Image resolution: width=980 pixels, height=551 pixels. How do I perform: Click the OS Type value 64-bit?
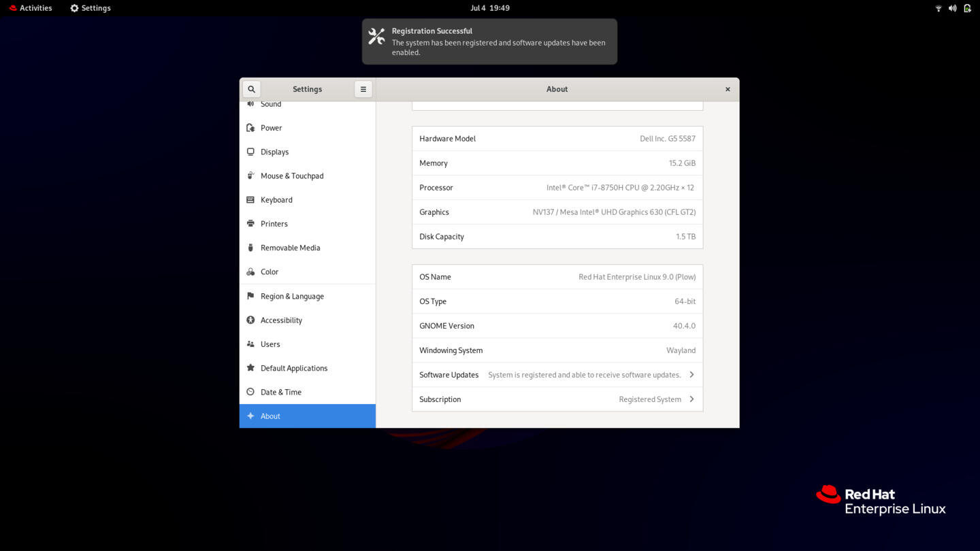[x=685, y=301]
